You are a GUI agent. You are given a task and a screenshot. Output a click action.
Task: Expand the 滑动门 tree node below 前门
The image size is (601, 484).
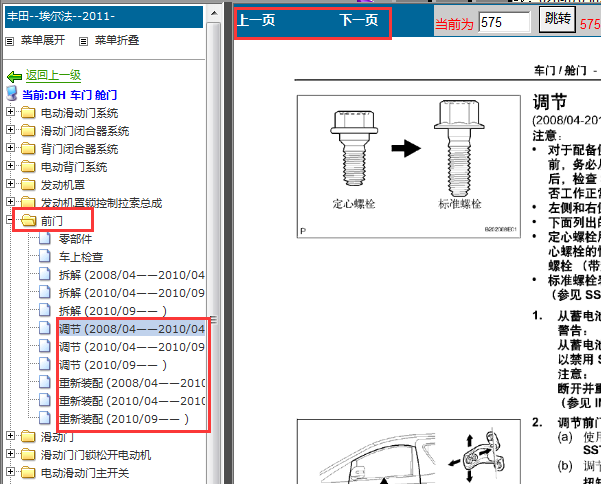point(10,436)
